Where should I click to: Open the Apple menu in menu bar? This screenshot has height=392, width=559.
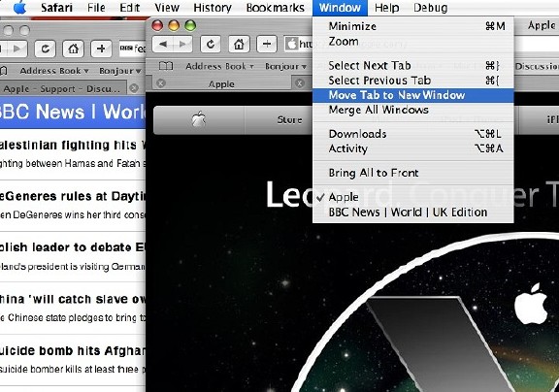coord(19,7)
